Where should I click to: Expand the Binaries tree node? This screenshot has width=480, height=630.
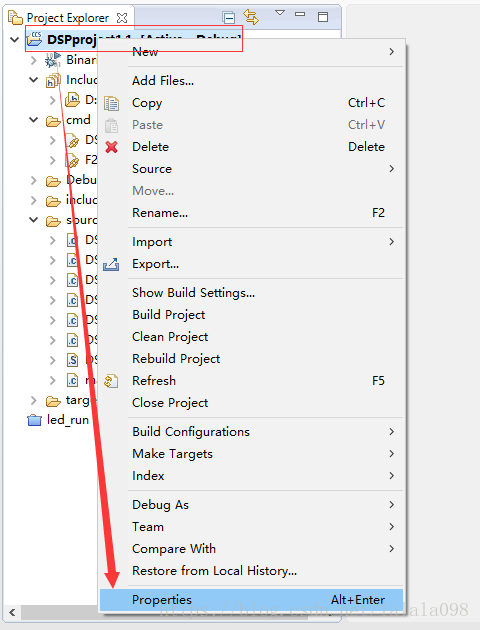34,60
